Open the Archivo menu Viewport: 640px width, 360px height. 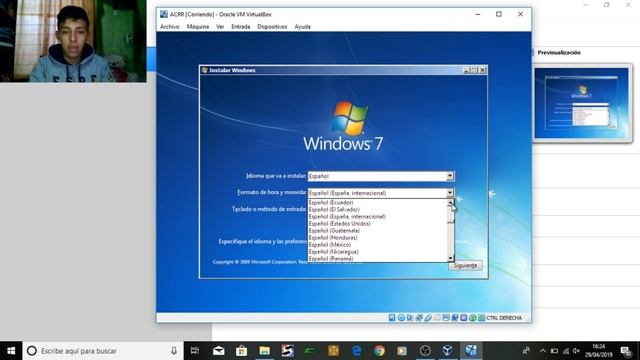[x=169, y=27]
